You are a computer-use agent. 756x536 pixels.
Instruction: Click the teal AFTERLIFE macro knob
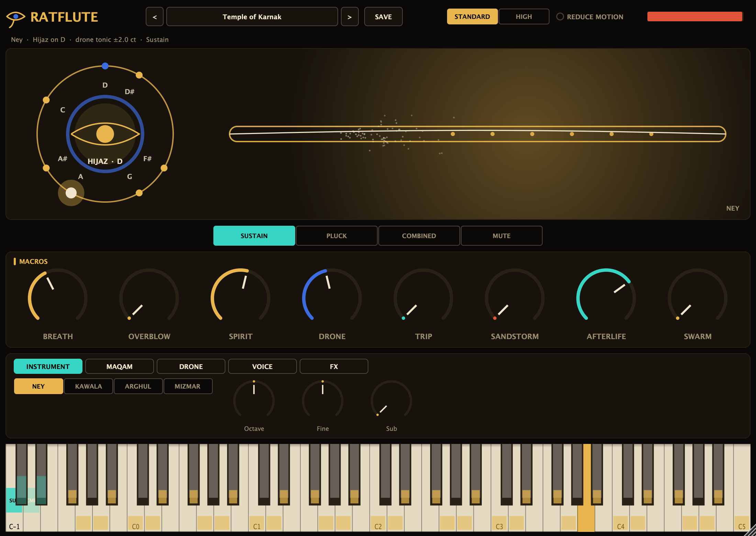point(606,298)
